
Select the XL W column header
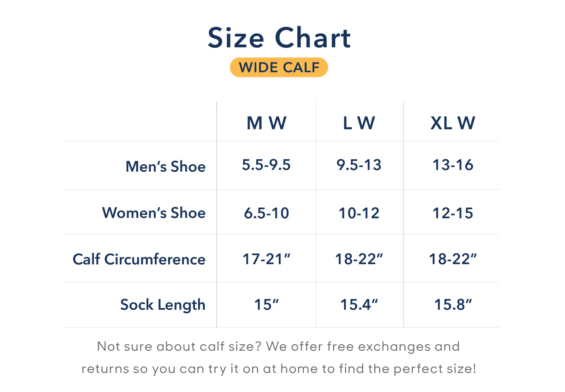453,123
